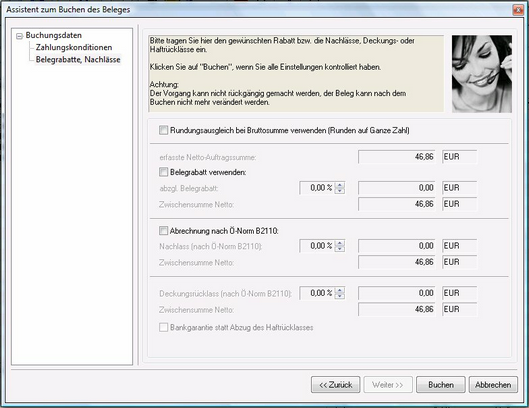Increase the Deckungsrücklass percentage spinner
529x408 pixels.
[x=340, y=290]
